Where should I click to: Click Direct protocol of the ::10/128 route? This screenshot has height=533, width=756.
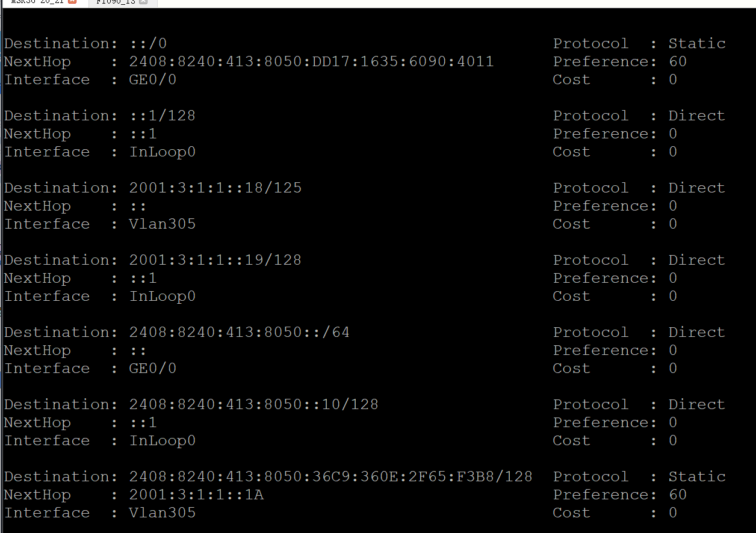[x=696, y=405]
